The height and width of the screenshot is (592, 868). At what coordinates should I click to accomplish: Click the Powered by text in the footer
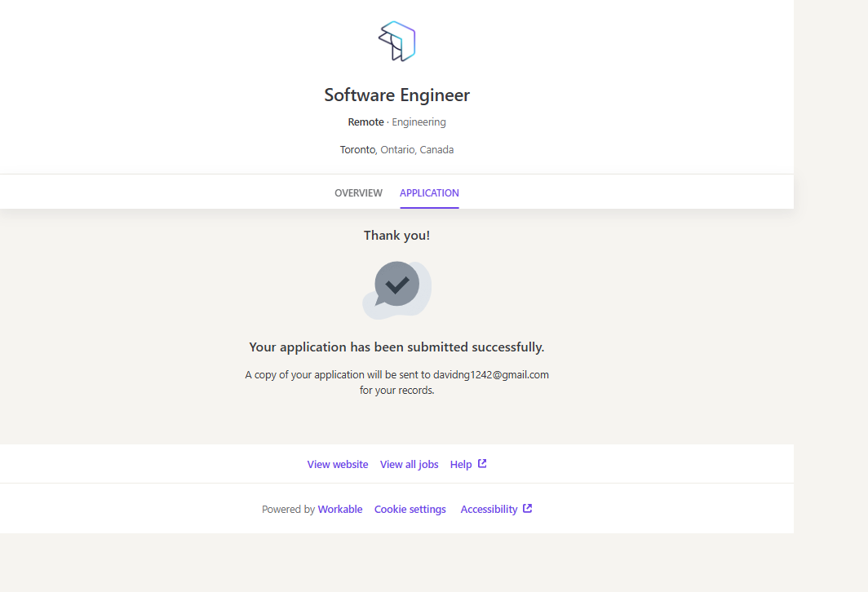pos(288,510)
